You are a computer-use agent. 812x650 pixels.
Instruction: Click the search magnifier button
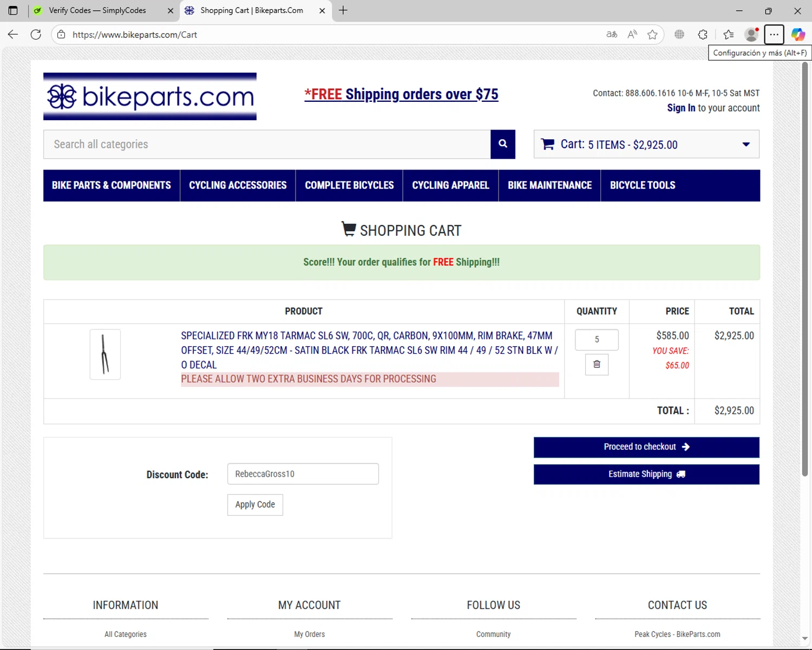pyautogui.click(x=502, y=144)
